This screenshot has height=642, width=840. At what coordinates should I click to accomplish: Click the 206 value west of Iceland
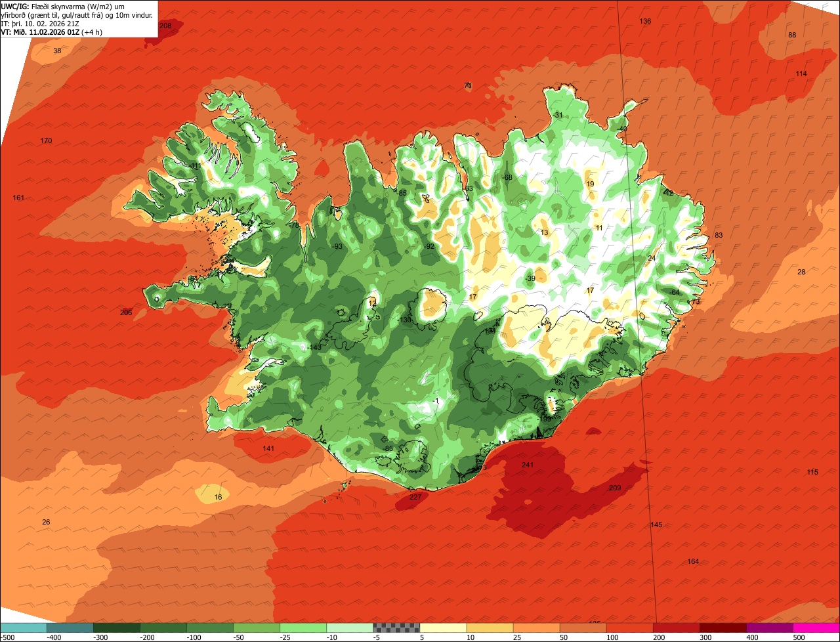point(126,312)
